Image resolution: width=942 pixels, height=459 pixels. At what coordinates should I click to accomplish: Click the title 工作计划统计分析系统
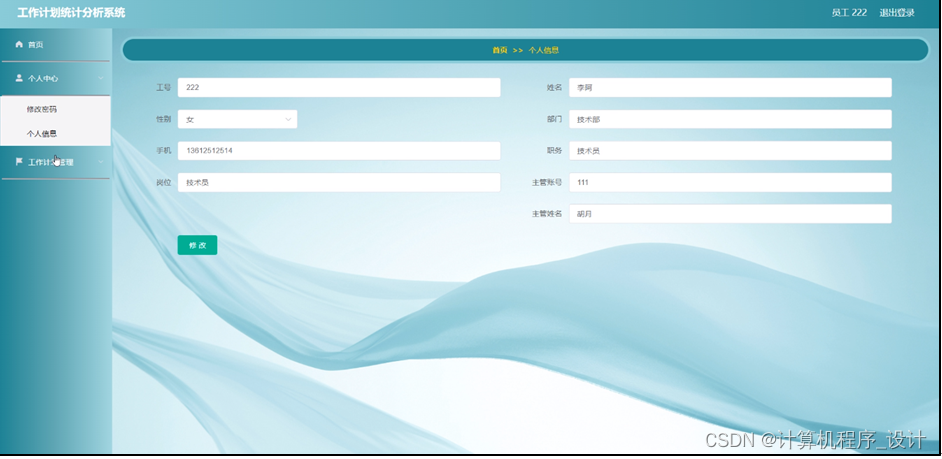pos(71,13)
